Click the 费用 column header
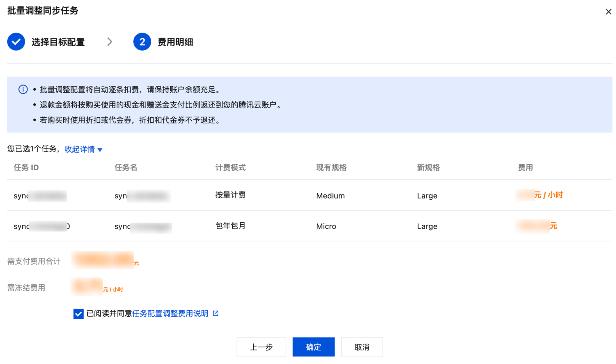The height and width of the screenshot is (364, 616). pos(525,167)
